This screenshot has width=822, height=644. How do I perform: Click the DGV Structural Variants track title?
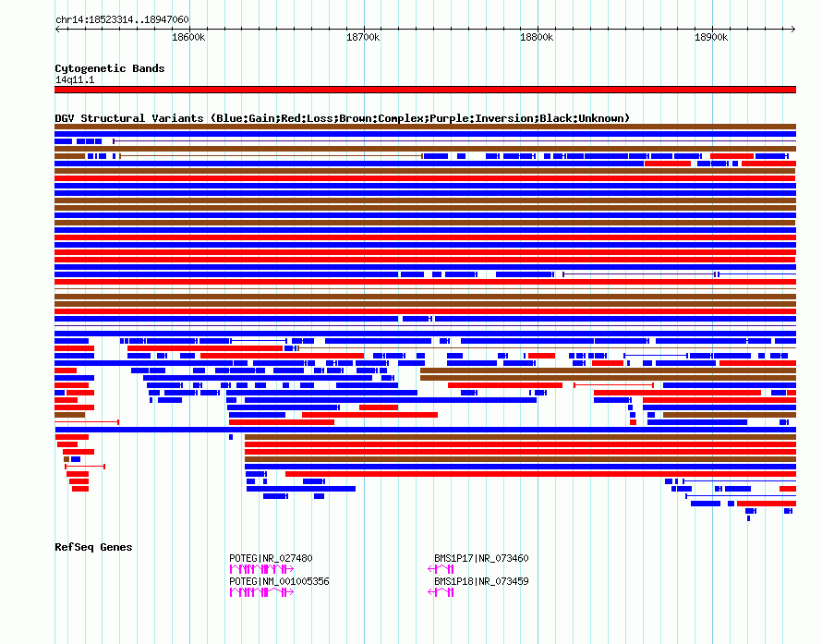342,118
